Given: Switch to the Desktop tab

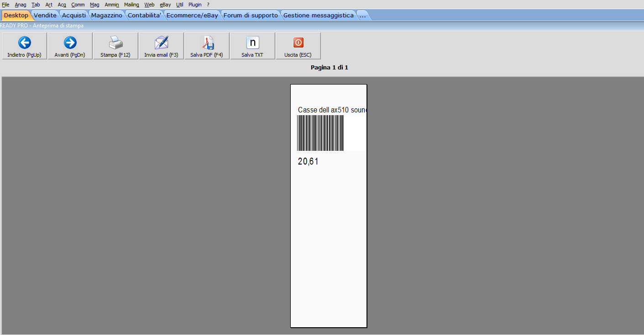Looking at the screenshot, I should 16,15.
